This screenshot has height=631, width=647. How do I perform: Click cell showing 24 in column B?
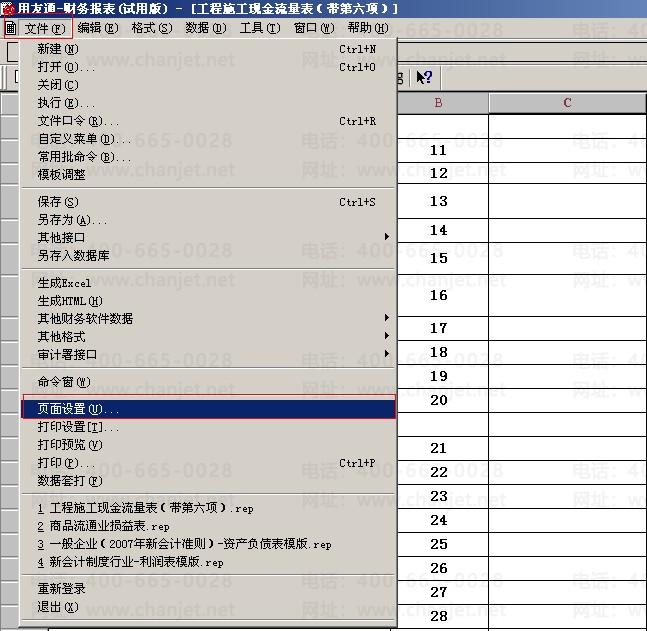442,520
